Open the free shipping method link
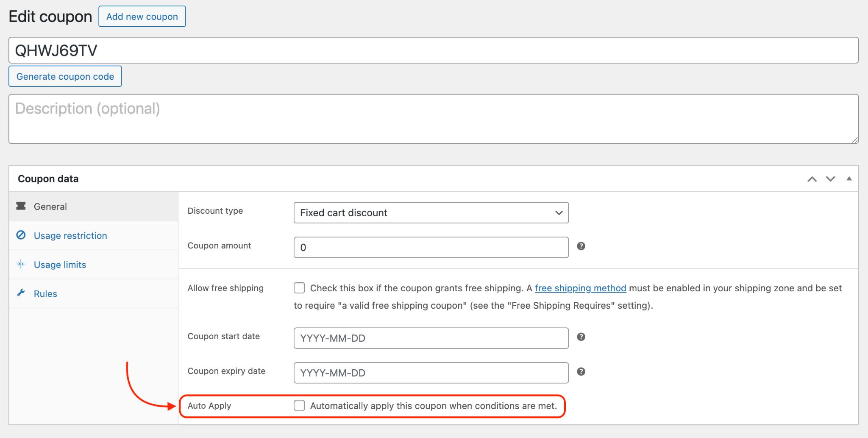868x438 pixels. [580, 288]
